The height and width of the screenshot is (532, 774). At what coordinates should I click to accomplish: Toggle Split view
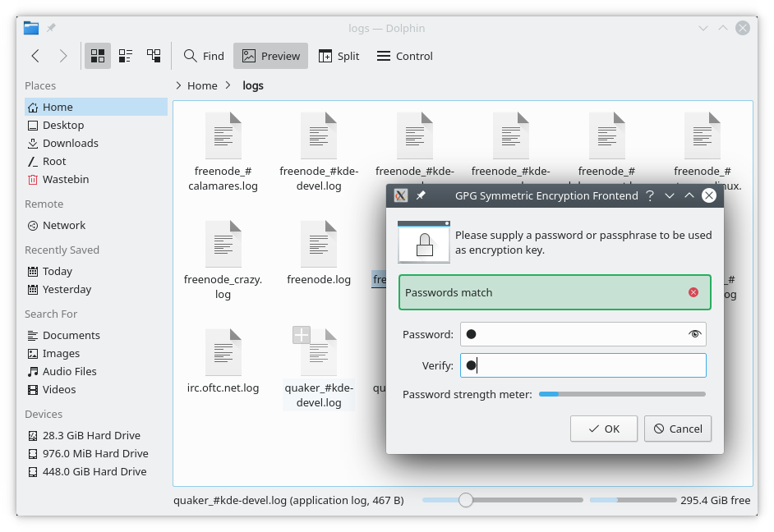click(339, 56)
